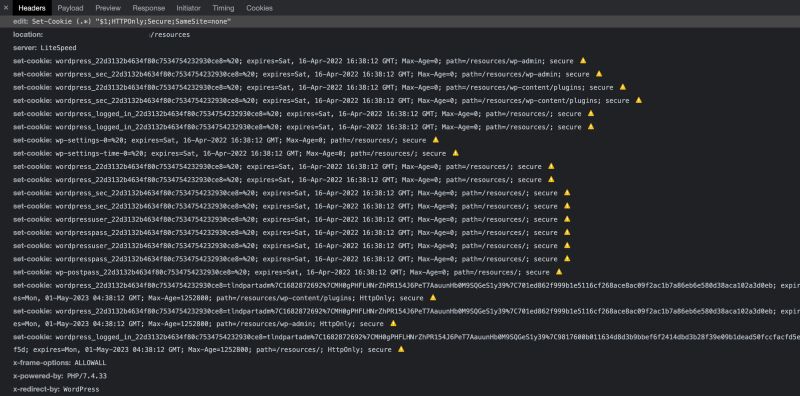800x396 pixels.
Task: Click warning icon on expired wordpress_22d wp-admin cookie
Action: [x=583, y=60]
